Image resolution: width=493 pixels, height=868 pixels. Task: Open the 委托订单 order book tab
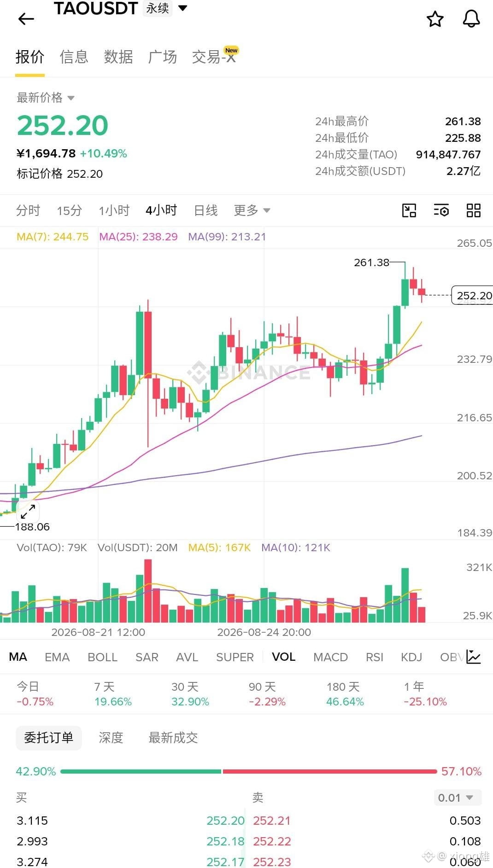(49, 738)
